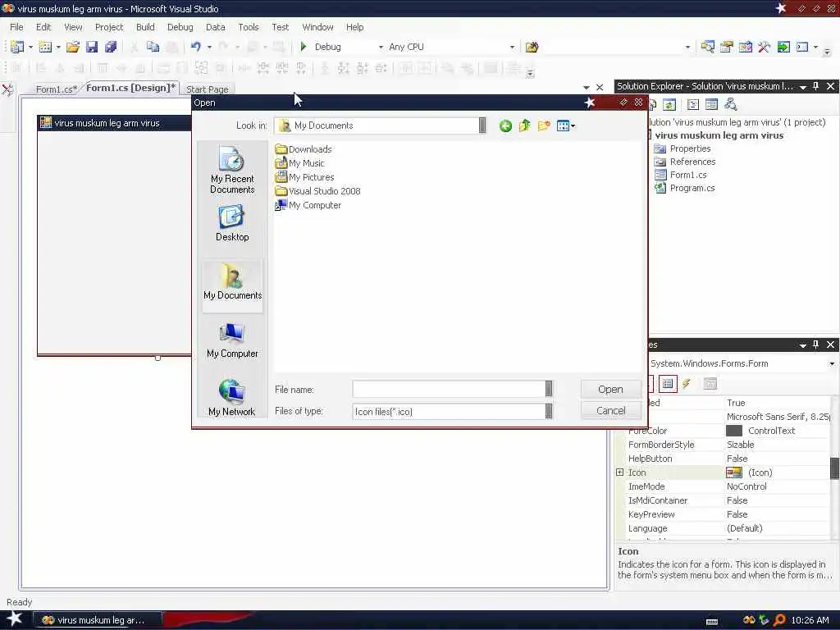Open the Look in dropdown
Screen dimensions: 840x630
tap(482, 126)
